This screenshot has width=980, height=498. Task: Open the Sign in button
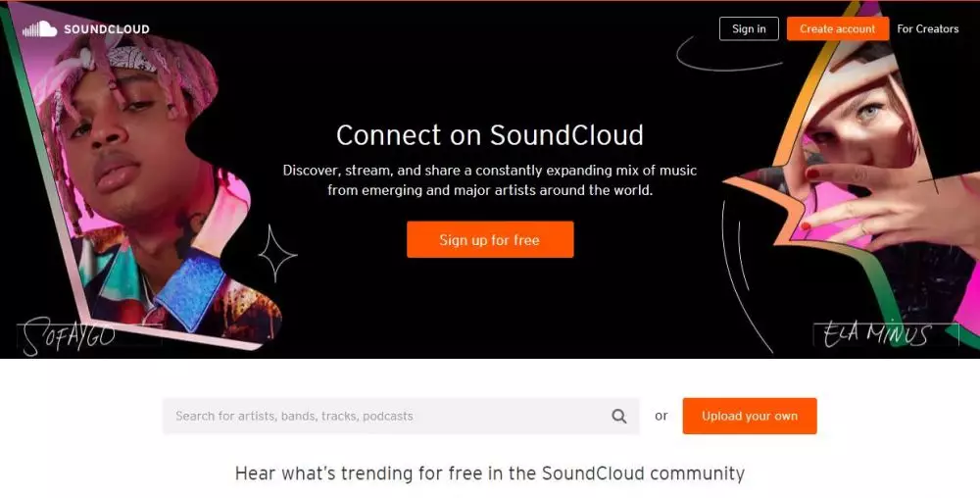point(749,28)
